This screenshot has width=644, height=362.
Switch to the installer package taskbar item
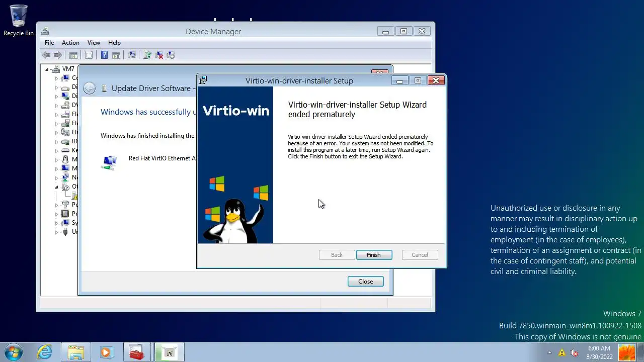169,352
